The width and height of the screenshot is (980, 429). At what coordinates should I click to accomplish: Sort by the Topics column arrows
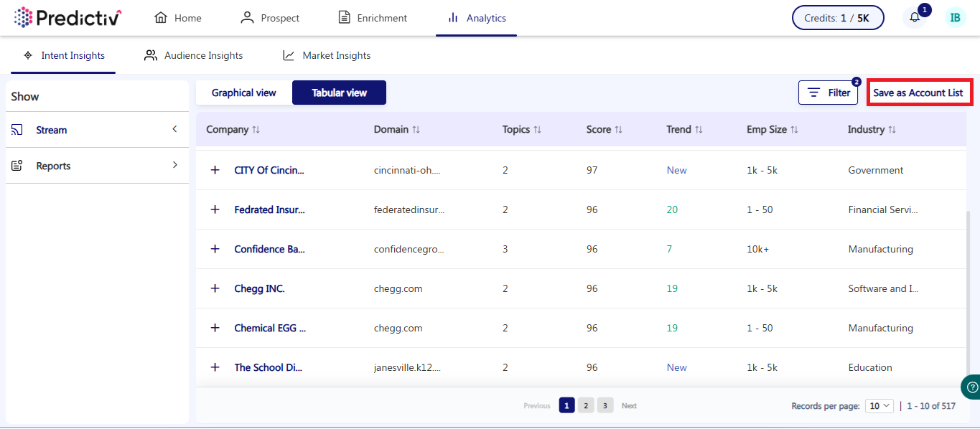pyautogui.click(x=537, y=130)
